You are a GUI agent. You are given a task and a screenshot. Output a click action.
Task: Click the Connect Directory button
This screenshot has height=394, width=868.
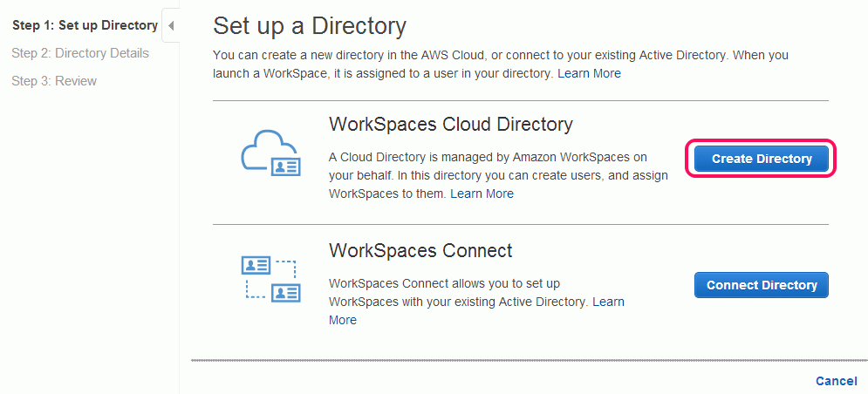(x=762, y=285)
